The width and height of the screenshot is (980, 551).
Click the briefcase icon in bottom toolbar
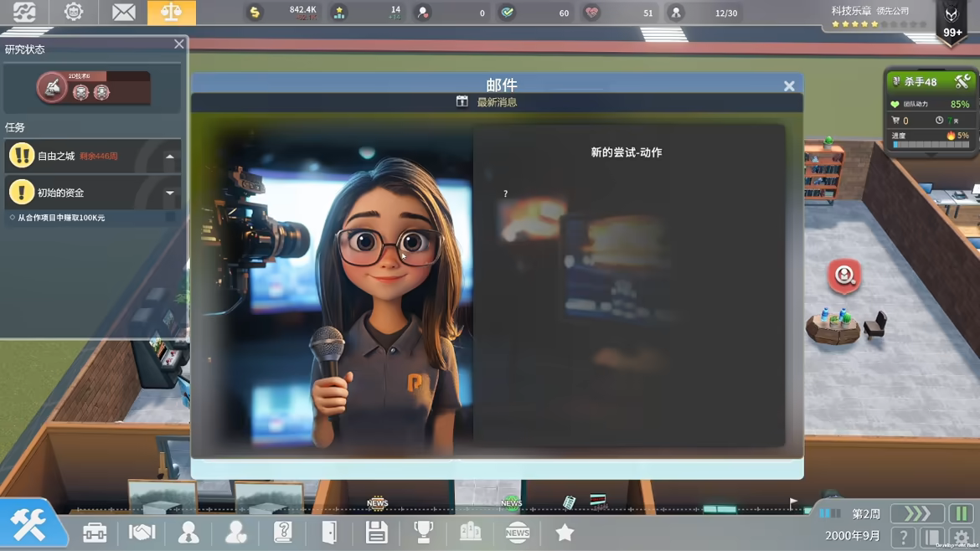pyautogui.click(x=95, y=533)
